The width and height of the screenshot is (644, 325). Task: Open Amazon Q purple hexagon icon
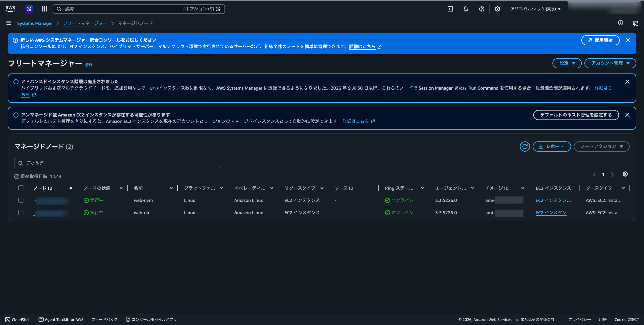pyautogui.click(x=29, y=9)
